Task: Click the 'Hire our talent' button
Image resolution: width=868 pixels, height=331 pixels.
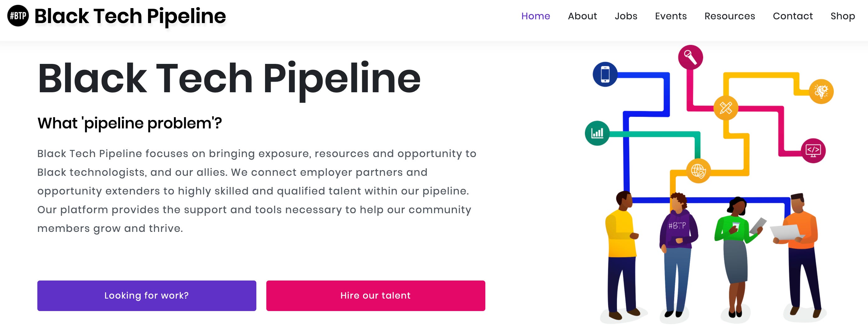Action: click(376, 295)
